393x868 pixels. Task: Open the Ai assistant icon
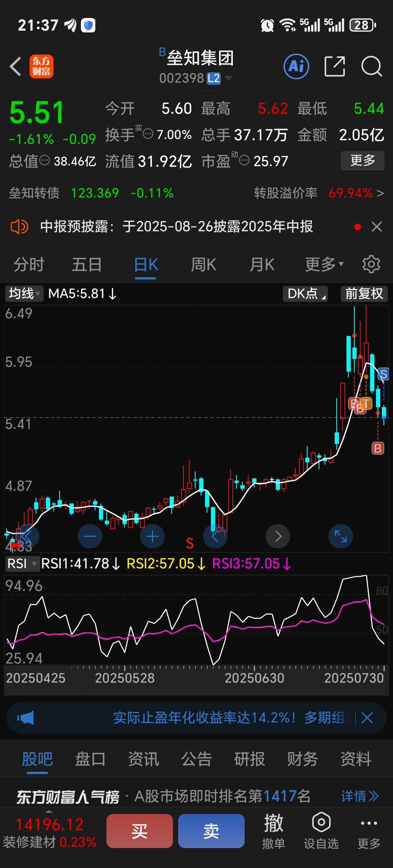point(296,66)
